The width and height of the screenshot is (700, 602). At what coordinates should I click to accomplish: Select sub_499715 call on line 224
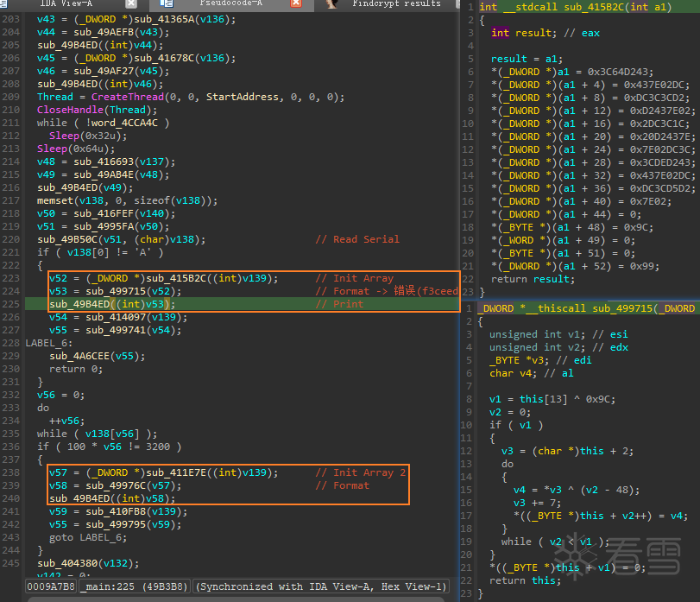tap(116, 291)
